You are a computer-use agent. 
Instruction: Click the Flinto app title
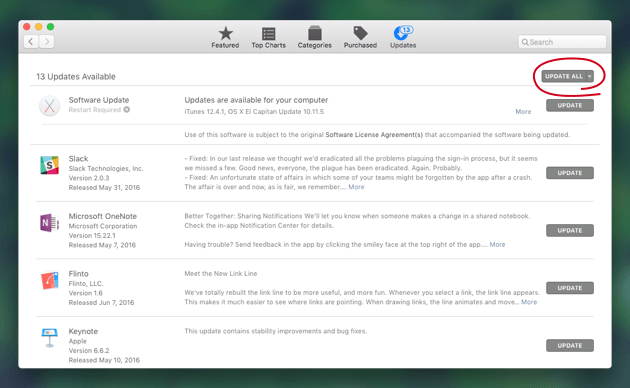(78, 274)
